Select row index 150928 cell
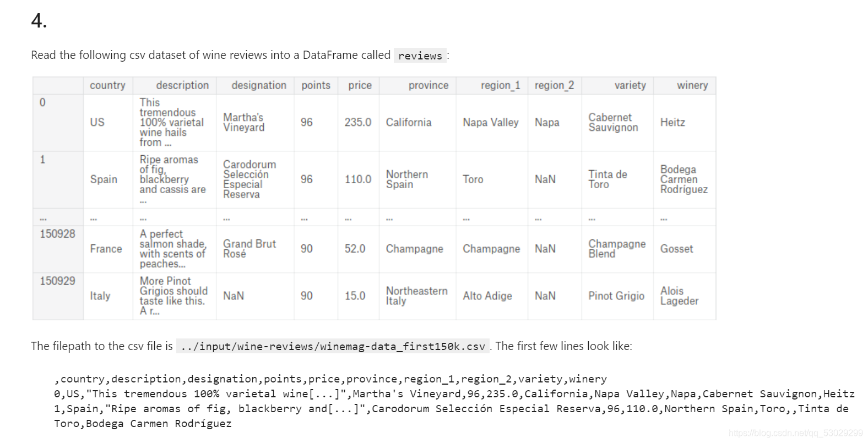 (58, 249)
